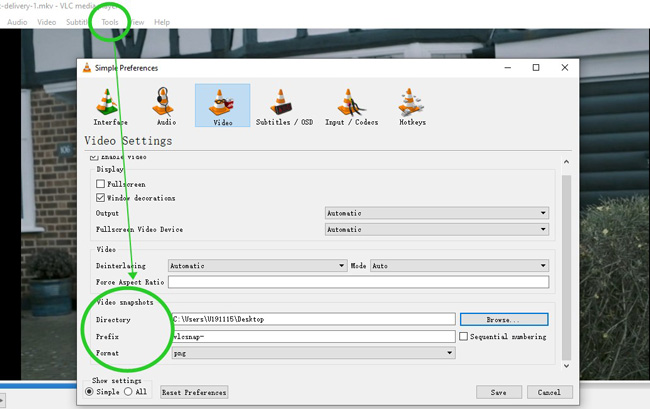Viewport: 650px width, 409px height.
Task: Open the Output dropdown
Action: [x=437, y=213]
